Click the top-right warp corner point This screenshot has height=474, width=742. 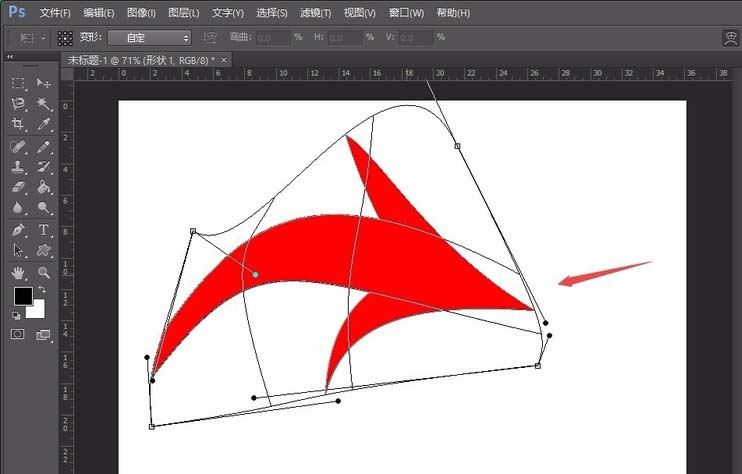[x=457, y=146]
